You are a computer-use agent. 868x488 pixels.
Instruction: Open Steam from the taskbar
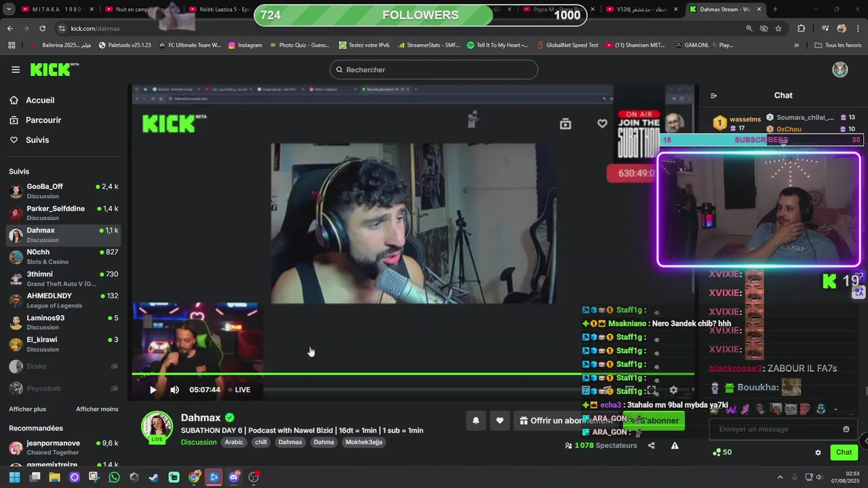click(x=154, y=477)
